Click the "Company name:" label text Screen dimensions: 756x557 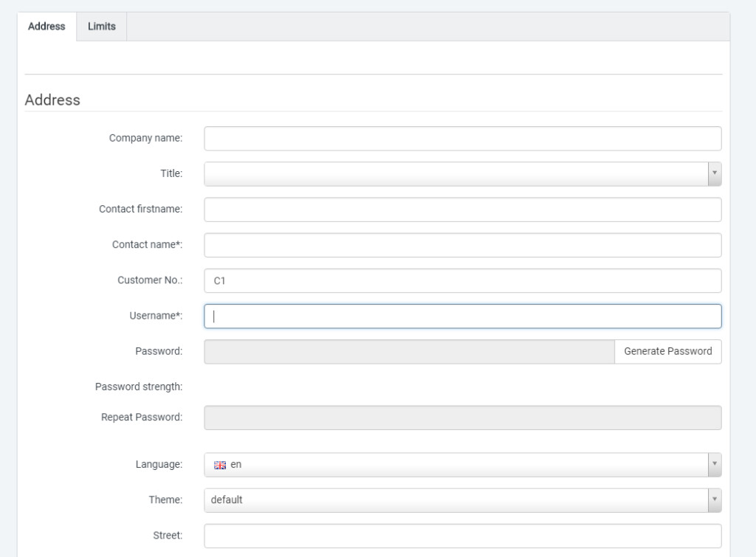tap(145, 138)
